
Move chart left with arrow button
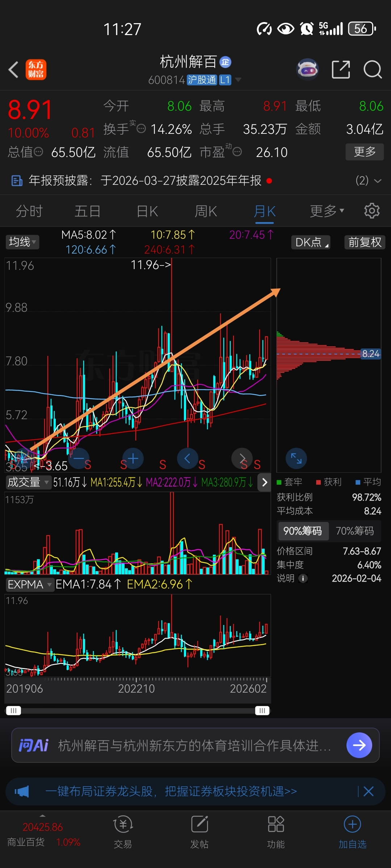(188, 459)
